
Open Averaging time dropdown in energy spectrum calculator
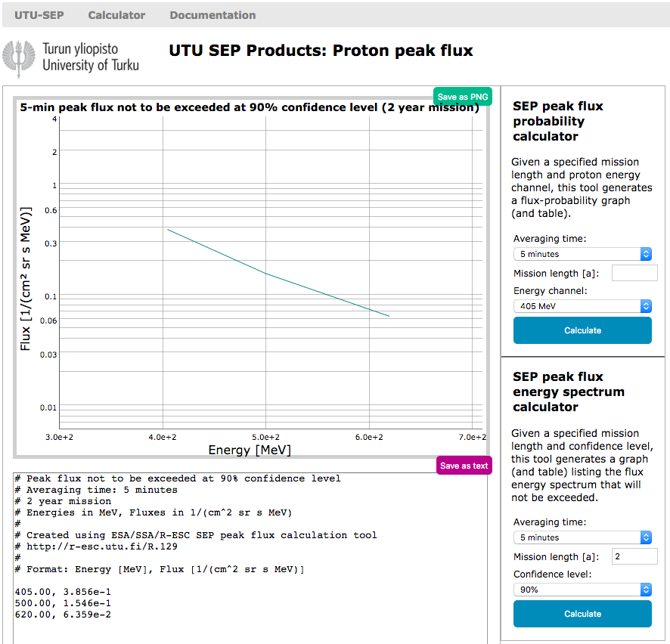click(582, 537)
